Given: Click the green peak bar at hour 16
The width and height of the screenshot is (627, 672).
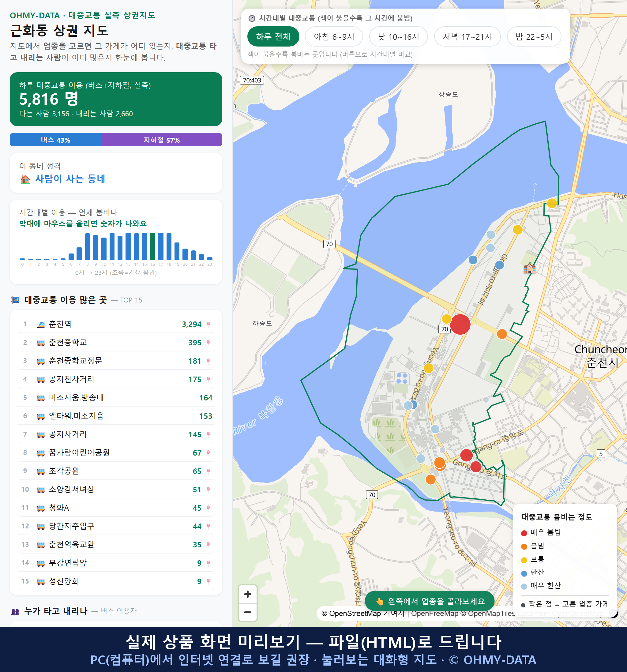Looking at the screenshot, I should (152, 246).
